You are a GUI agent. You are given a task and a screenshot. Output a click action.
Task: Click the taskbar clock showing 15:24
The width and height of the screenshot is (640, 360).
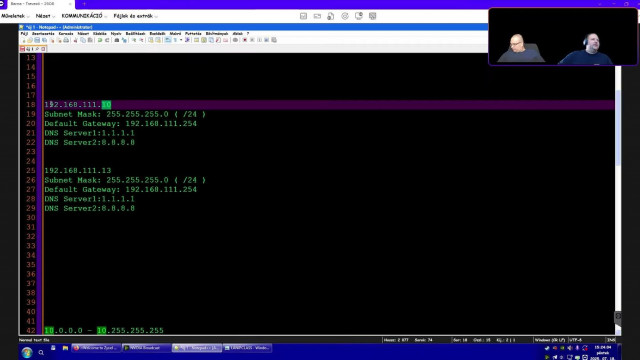(x=604, y=353)
